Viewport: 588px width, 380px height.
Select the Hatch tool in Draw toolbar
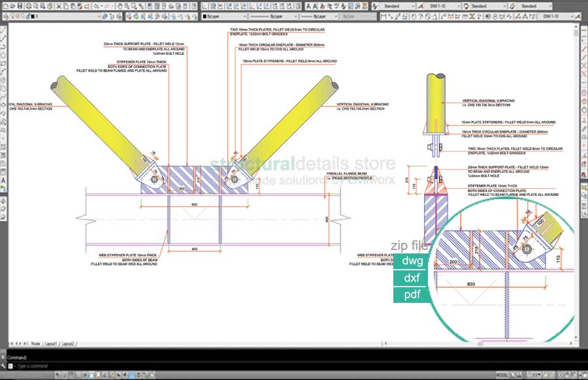tap(3, 148)
